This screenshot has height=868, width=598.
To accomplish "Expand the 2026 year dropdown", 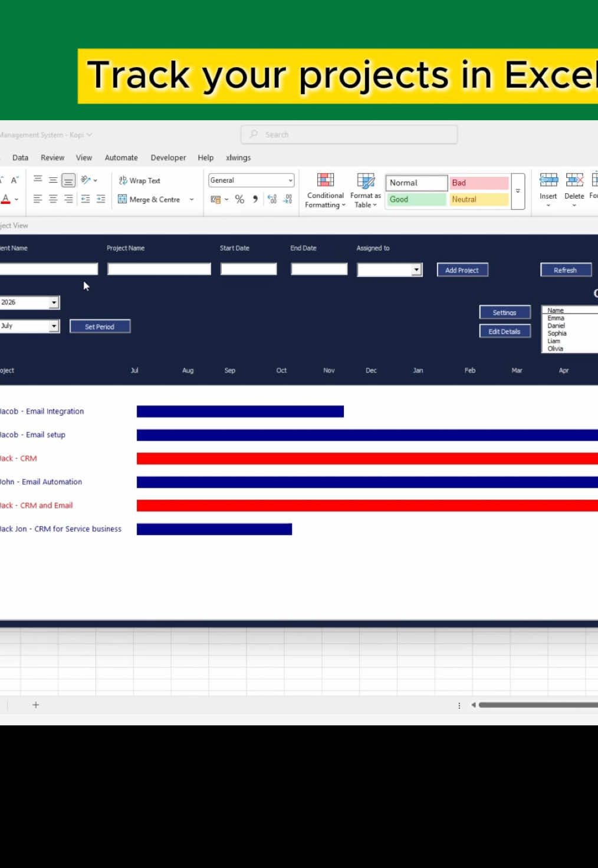I will (x=54, y=302).
